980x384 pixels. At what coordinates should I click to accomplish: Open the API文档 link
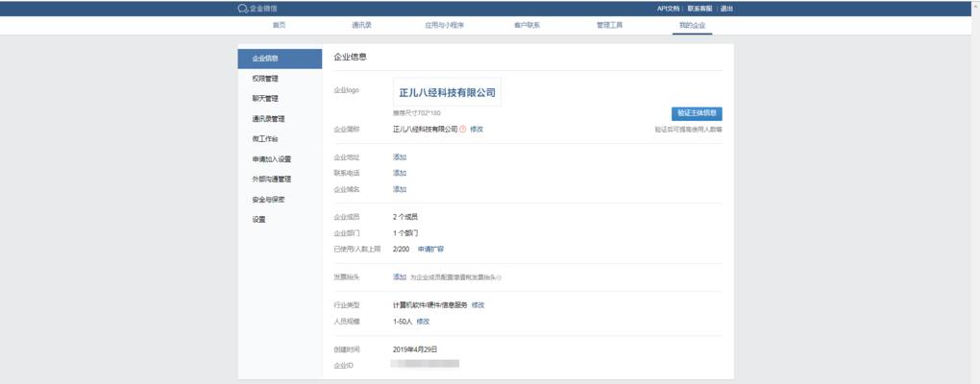coord(668,9)
